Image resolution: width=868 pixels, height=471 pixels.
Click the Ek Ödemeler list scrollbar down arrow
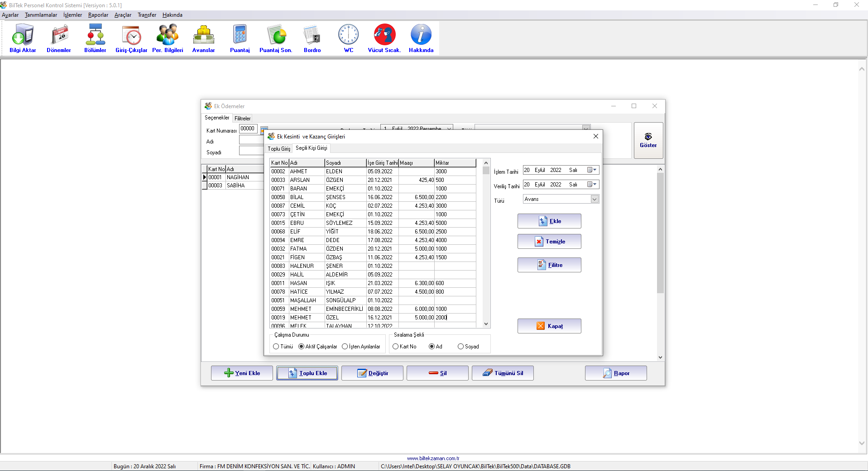pos(660,357)
